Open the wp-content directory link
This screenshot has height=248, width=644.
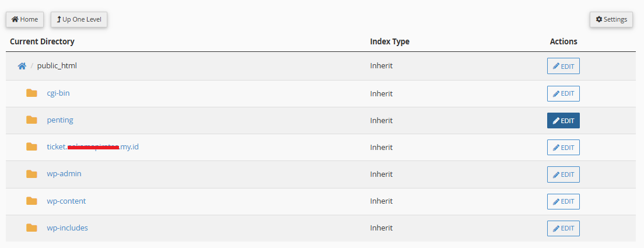pos(66,201)
